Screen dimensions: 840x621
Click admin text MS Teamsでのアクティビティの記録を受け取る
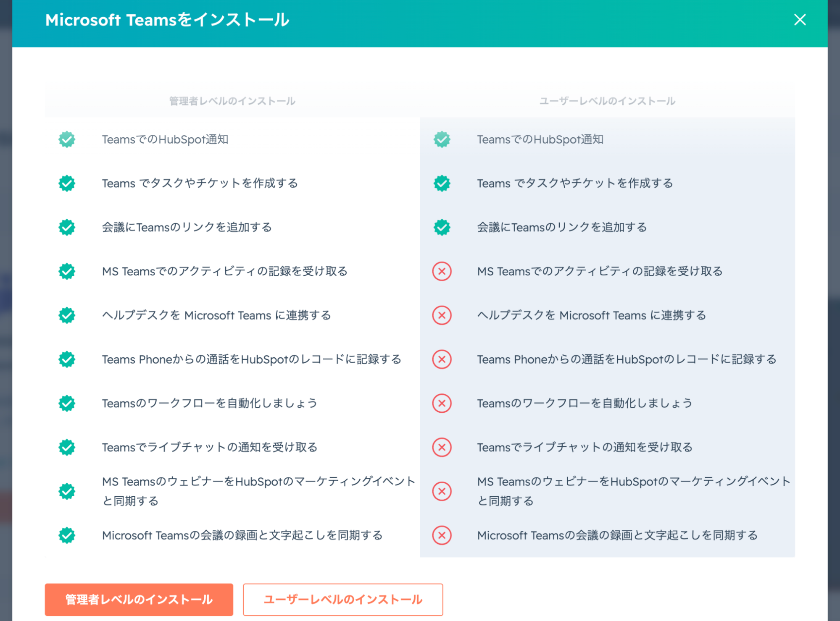coord(225,271)
